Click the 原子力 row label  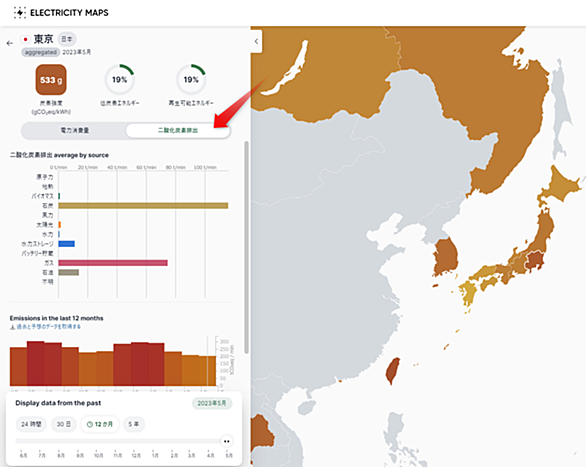pyautogui.click(x=45, y=177)
